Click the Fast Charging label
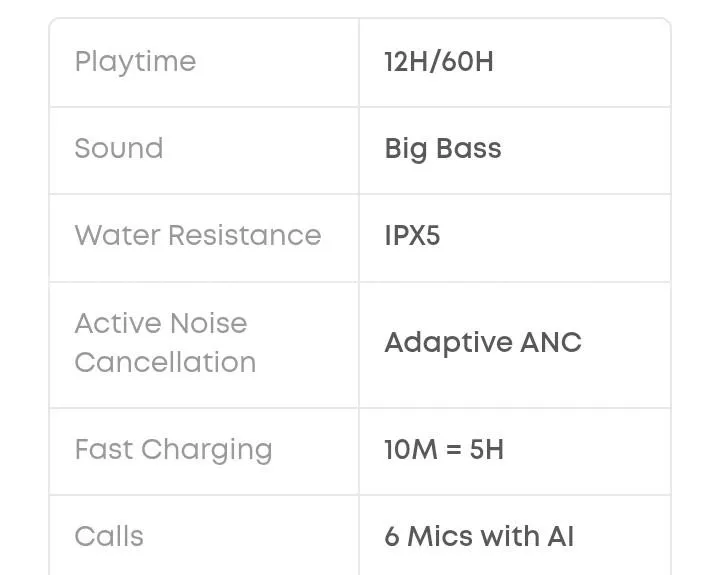The image size is (720, 575). point(173,449)
